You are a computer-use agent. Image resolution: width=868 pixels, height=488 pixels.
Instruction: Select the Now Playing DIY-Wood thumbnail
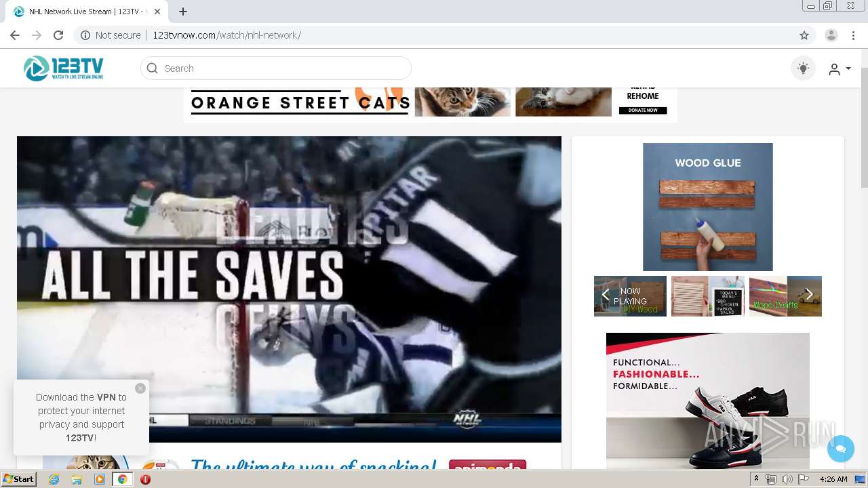click(631, 296)
